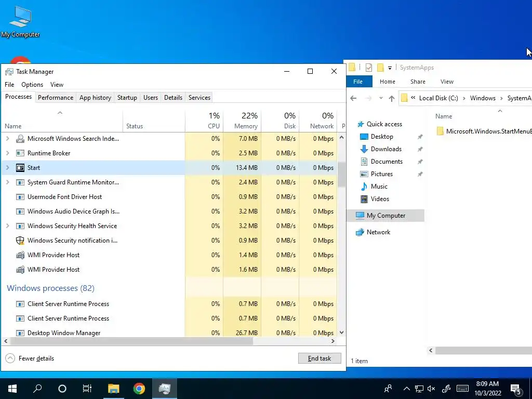Open the View menu in Task Manager
This screenshot has width=532, height=399.
(x=57, y=85)
